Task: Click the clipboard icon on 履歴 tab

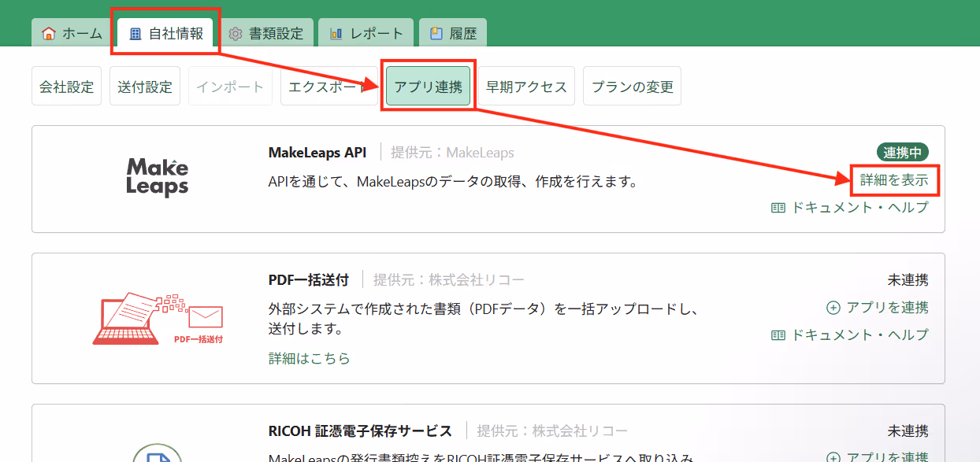Action: pyautogui.click(x=436, y=34)
